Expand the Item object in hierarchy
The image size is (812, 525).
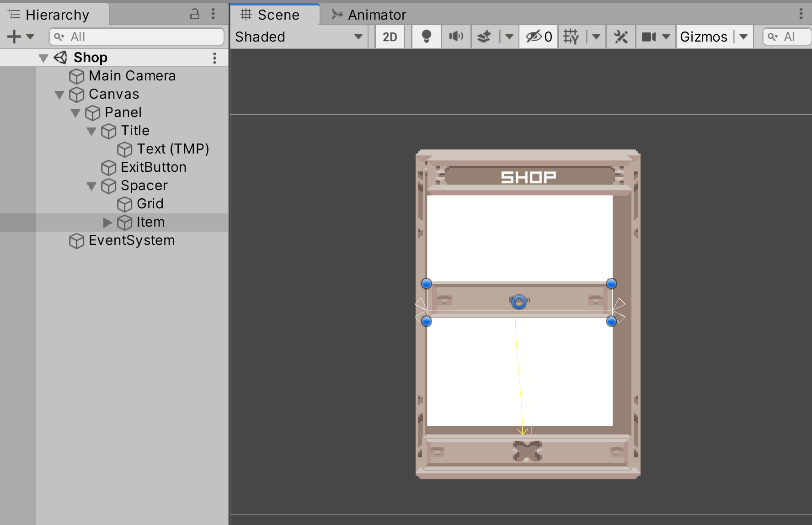[x=107, y=223]
